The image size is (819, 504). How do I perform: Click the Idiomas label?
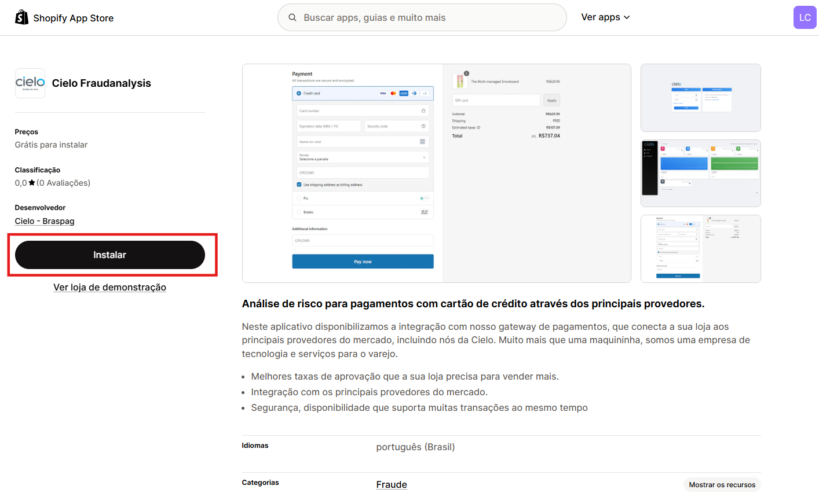(x=255, y=446)
